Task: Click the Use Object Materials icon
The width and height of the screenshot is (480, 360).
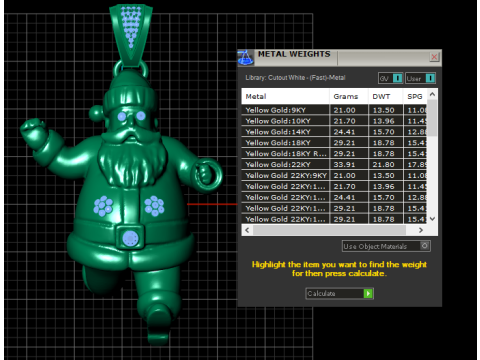Action: (x=424, y=246)
